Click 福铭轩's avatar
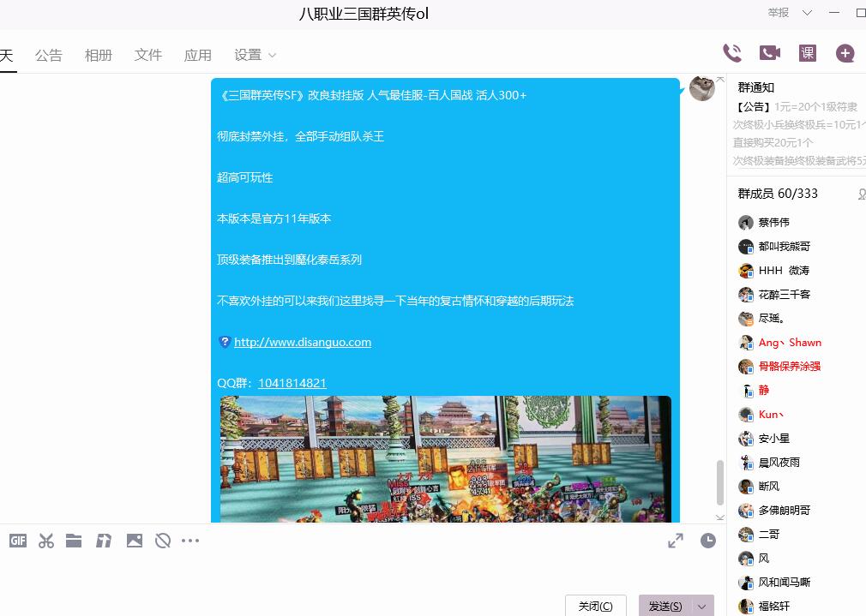Image resolution: width=866 pixels, height=616 pixels. [x=746, y=606]
